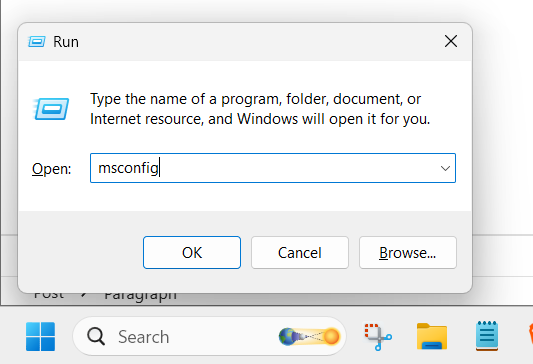The image size is (533, 364).
Task: Open the eclipse search highlight image
Action: point(309,336)
